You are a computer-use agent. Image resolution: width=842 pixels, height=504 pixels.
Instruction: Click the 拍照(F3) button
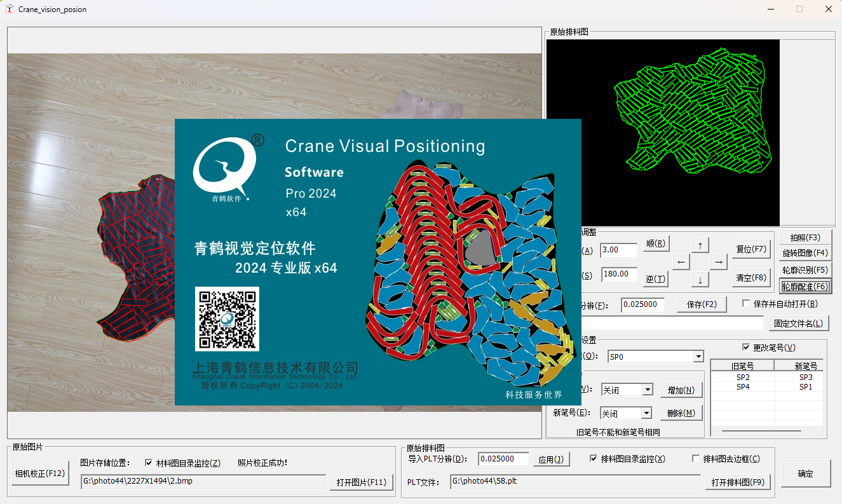(x=805, y=238)
